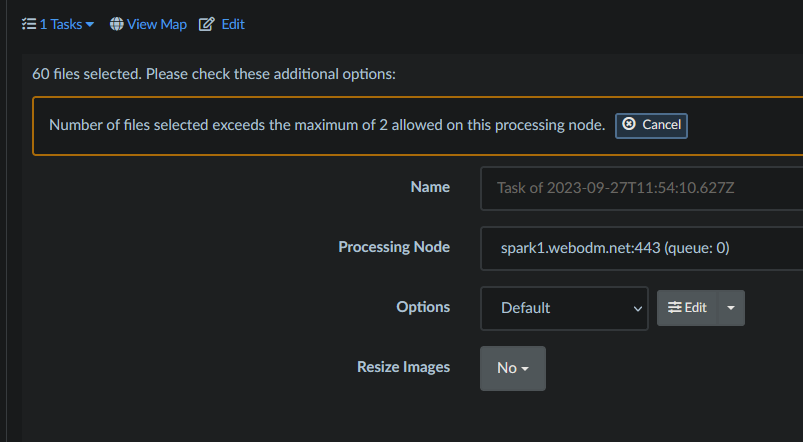Viewport: 803px width, 442px height.
Task: Click the task list icon beside 1 Tasks
Action: click(x=29, y=24)
